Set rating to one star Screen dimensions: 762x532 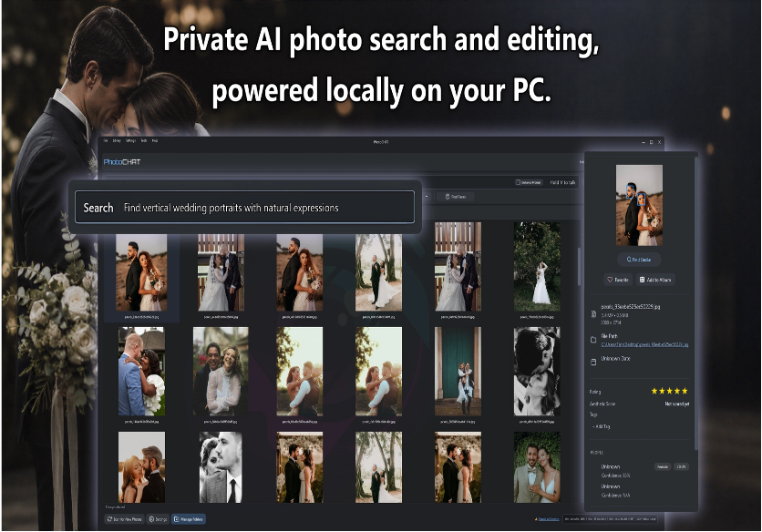click(x=654, y=391)
